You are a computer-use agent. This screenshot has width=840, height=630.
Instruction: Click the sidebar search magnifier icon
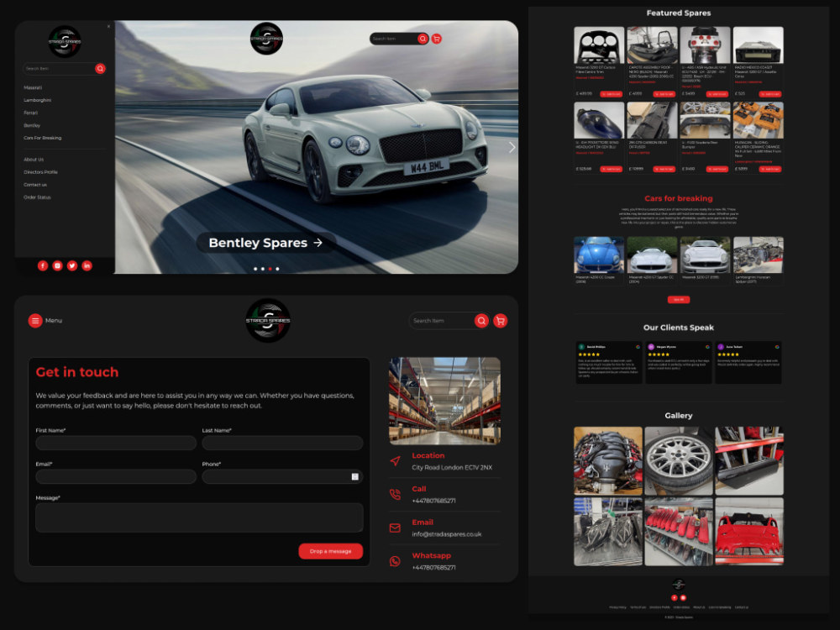[x=100, y=69]
